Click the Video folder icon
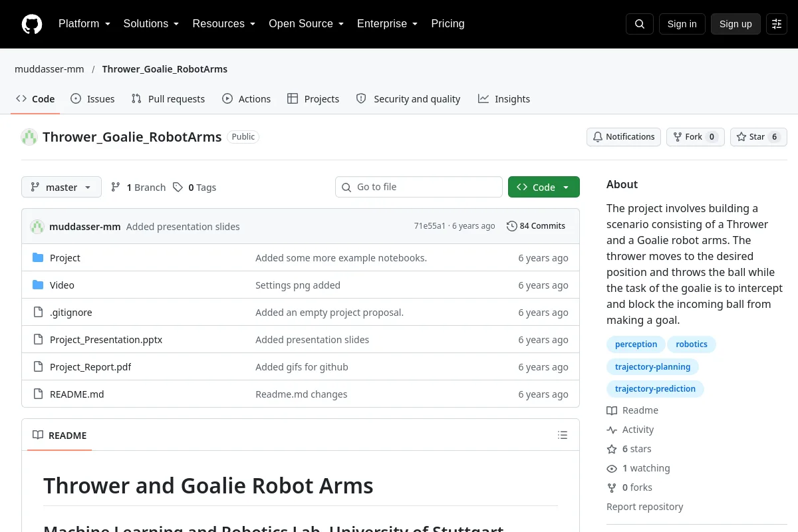798x532 pixels. tap(38, 285)
